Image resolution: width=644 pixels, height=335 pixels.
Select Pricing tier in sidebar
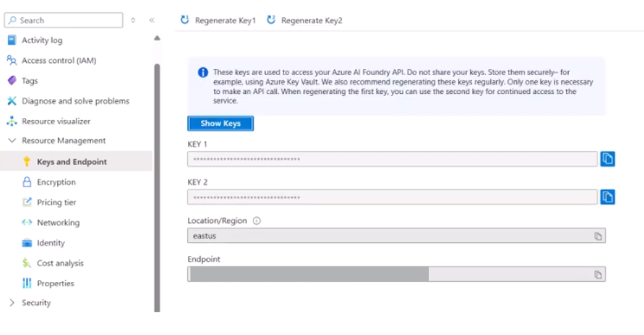pyautogui.click(x=56, y=202)
